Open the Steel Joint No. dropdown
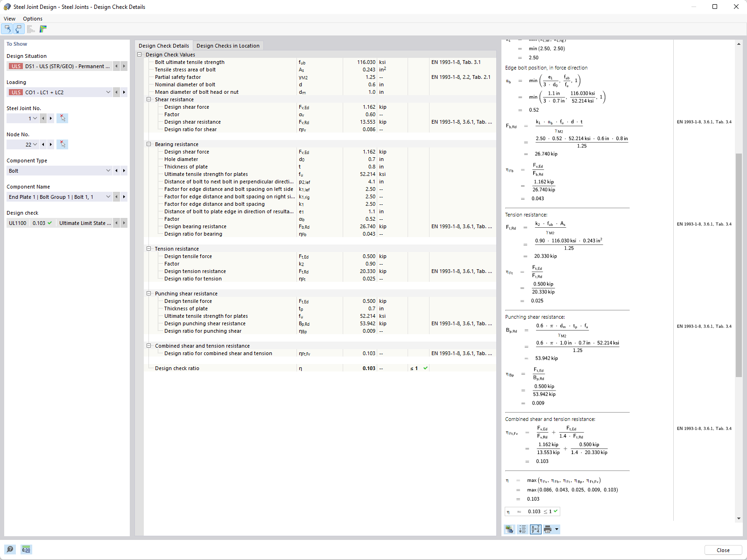This screenshot has width=747, height=560. pyautogui.click(x=23, y=119)
